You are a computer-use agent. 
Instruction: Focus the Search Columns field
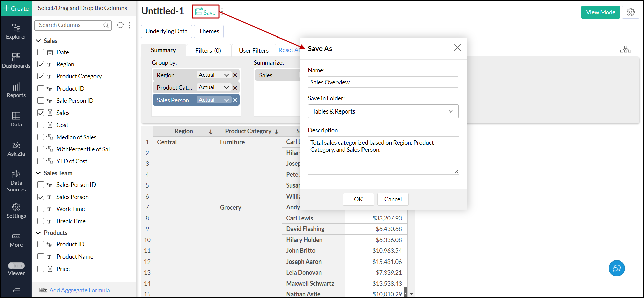click(x=73, y=25)
